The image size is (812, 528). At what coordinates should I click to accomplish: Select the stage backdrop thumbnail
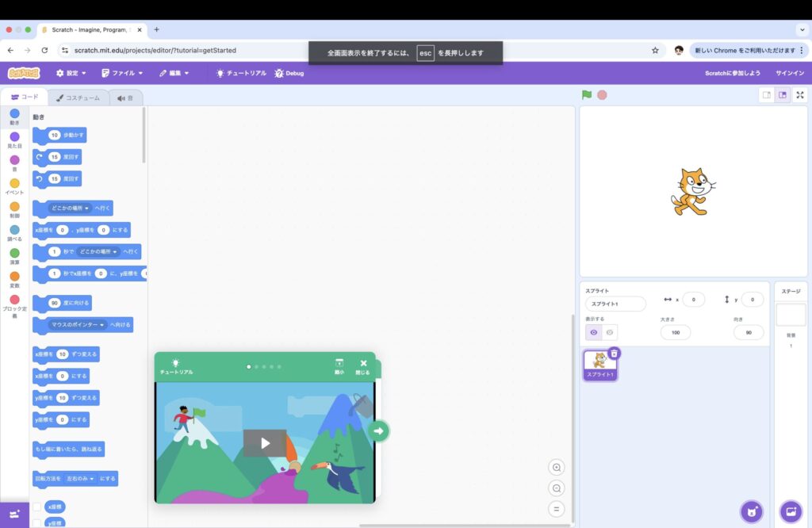(791, 315)
